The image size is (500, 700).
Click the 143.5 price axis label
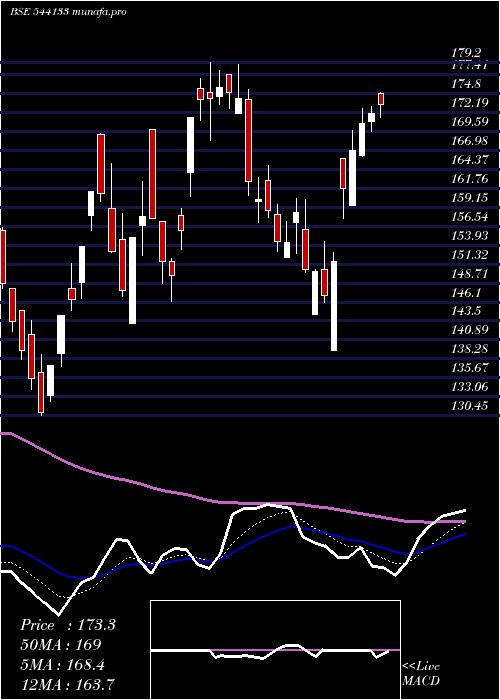466,311
